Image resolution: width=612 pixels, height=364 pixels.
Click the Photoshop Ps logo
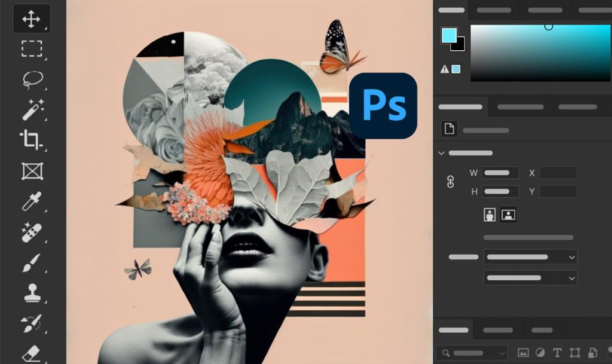click(x=383, y=106)
